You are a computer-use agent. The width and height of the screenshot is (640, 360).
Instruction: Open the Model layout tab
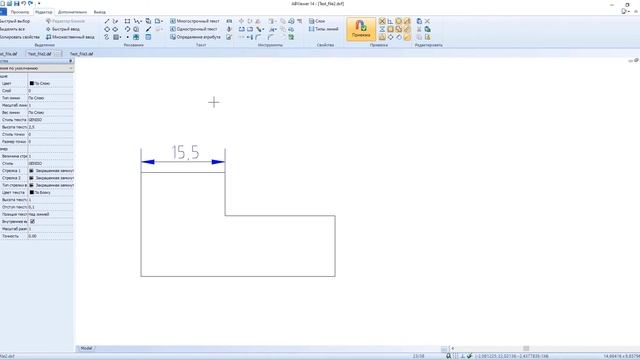(86, 348)
